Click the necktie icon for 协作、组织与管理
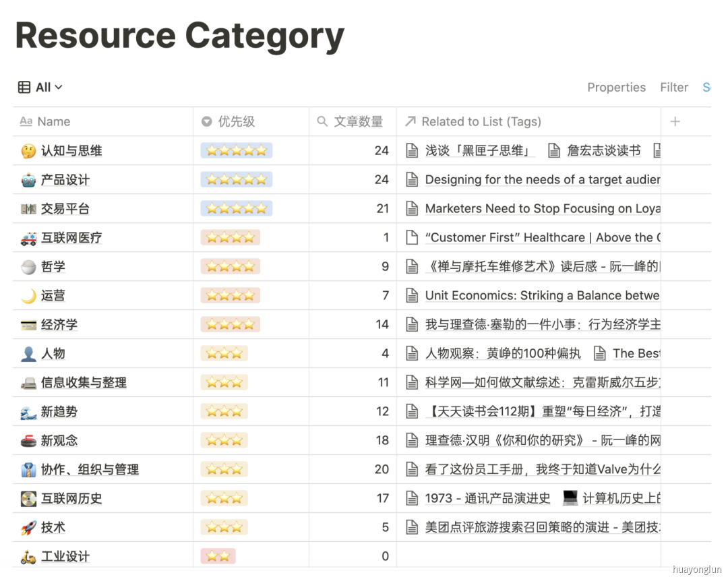This screenshot has height=581, width=728. [28, 470]
